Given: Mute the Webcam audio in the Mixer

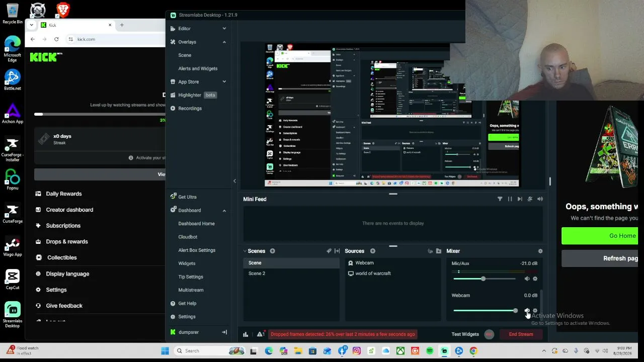Looking at the screenshot, I should 527,311.
